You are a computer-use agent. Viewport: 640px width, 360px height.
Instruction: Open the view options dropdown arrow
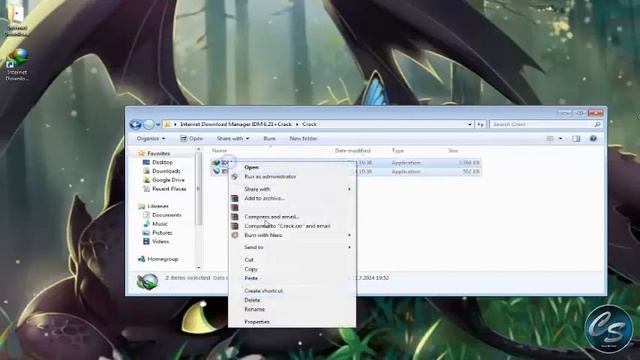coord(560,139)
